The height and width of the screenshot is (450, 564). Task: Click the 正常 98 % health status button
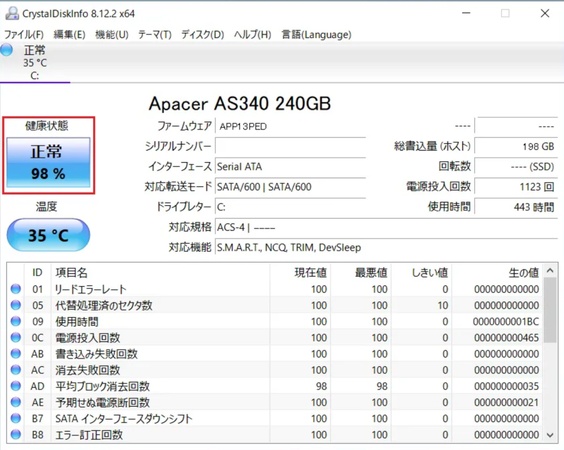(x=48, y=162)
